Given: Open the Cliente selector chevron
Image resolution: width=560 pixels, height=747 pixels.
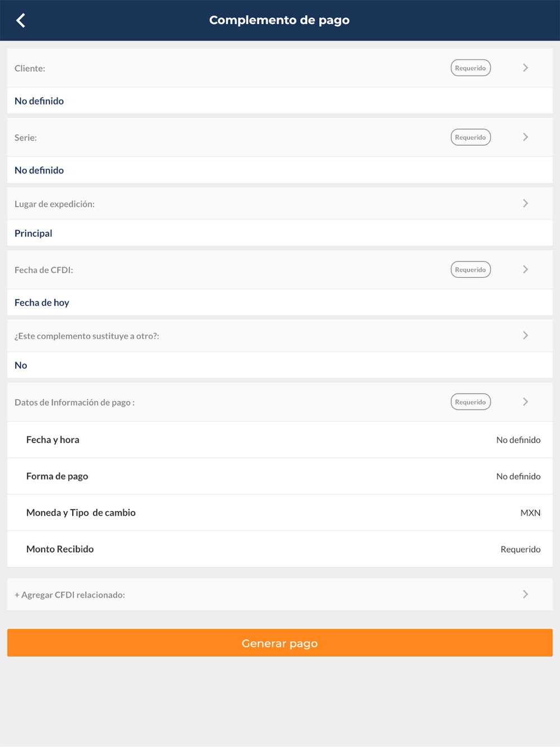Looking at the screenshot, I should [x=525, y=68].
